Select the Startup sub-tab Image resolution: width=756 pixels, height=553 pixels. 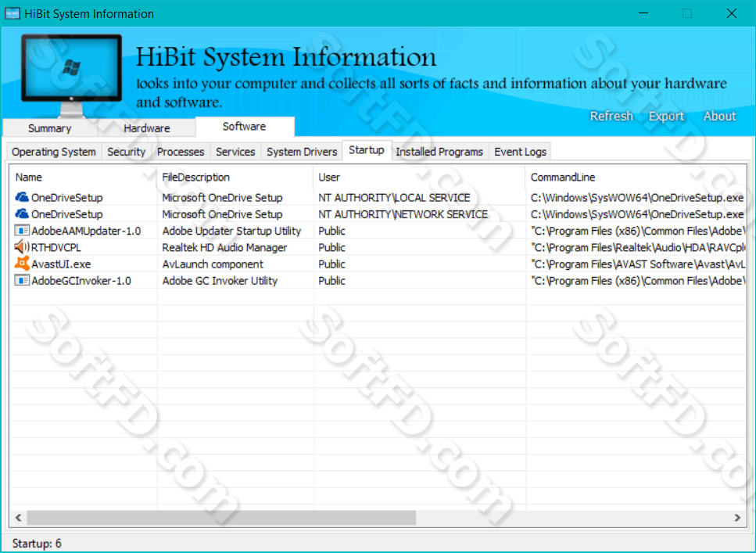pyautogui.click(x=367, y=150)
